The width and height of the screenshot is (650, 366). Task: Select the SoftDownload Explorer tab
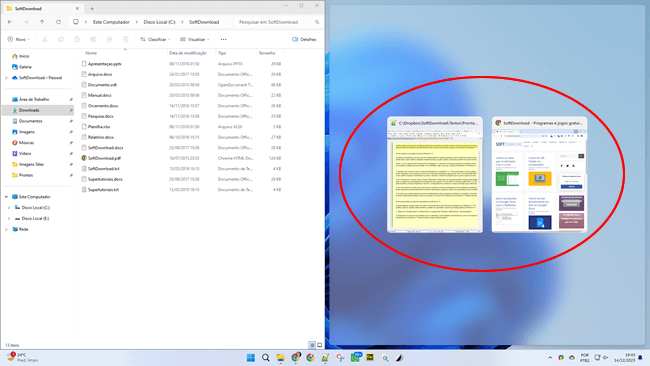[x=42, y=8]
